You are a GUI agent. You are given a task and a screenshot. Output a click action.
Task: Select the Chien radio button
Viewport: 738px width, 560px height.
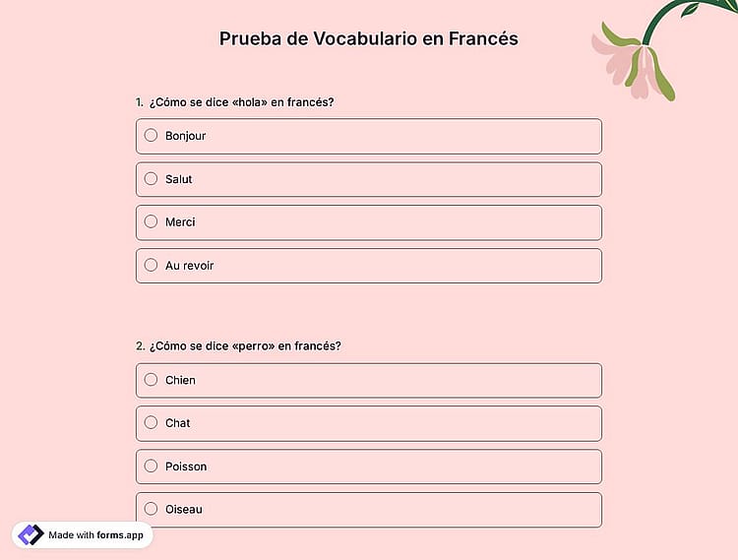[151, 380]
